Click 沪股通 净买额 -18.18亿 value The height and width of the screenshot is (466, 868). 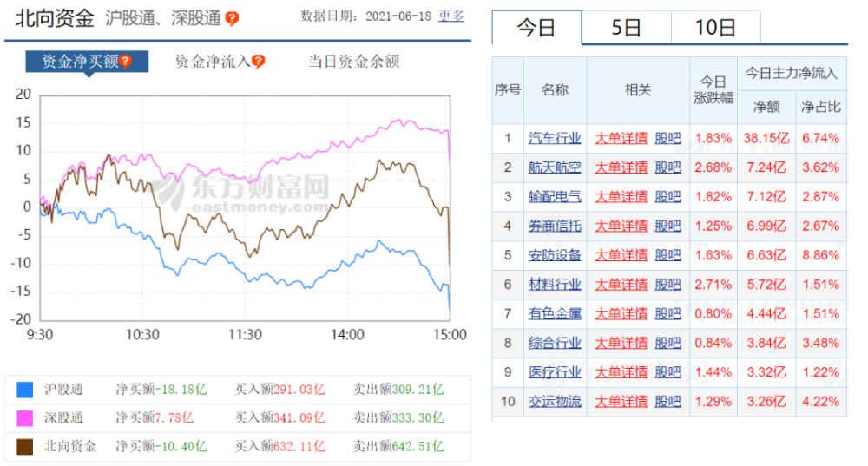183,390
